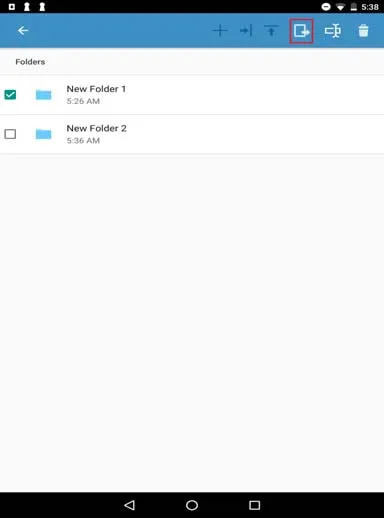Image resolution: width=384 pixels, height=518 pixels.
Task: Tap the 5:38 clock in status bar
Action: 370,7
